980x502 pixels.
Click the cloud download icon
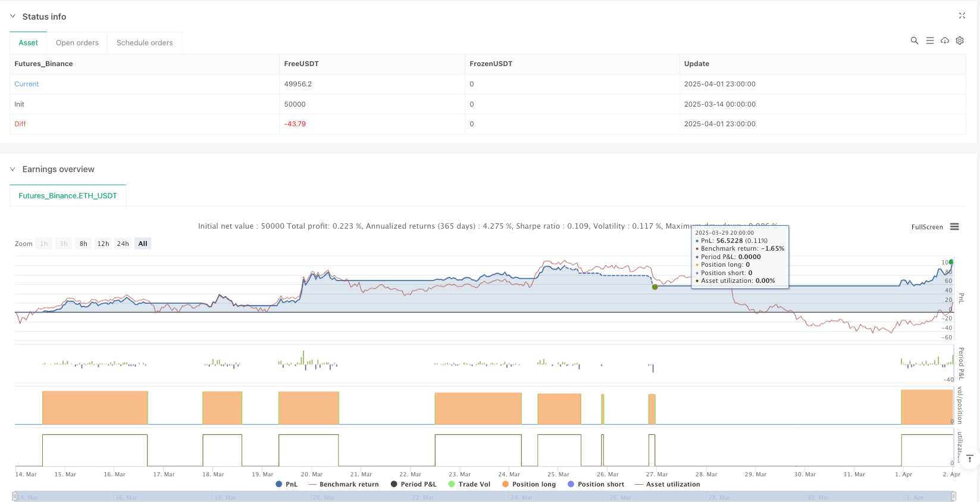click(944, 40)
